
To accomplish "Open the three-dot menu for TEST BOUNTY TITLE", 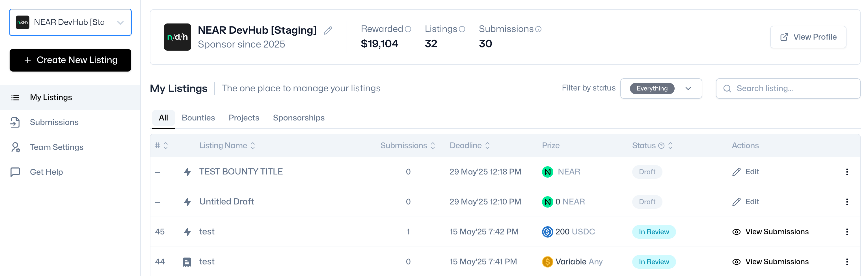I will click(847, 172).
